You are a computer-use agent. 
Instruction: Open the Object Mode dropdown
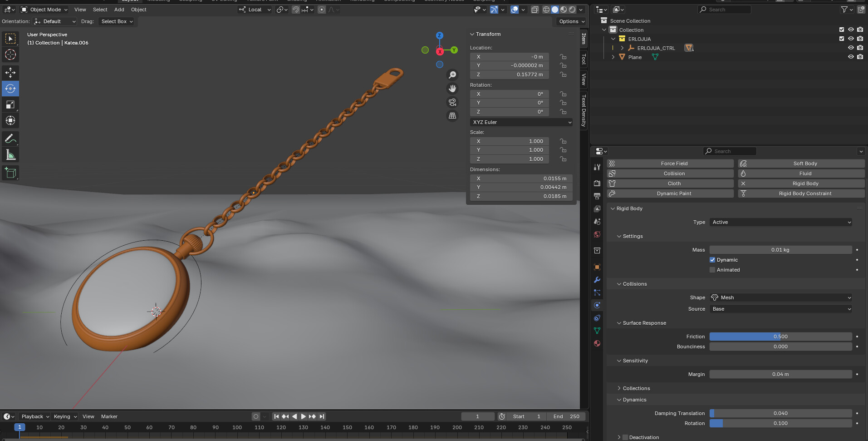tap(44, 10)
